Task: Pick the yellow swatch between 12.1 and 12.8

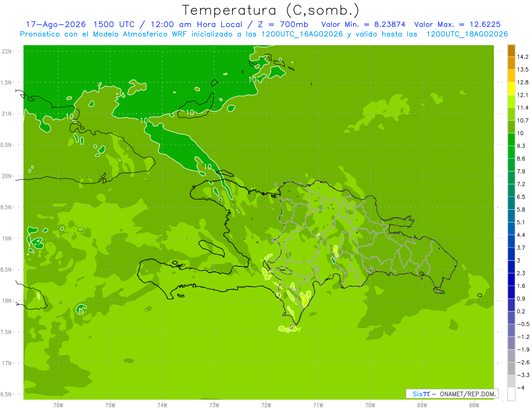Action: pyautogui.click(x=511, y=89)
